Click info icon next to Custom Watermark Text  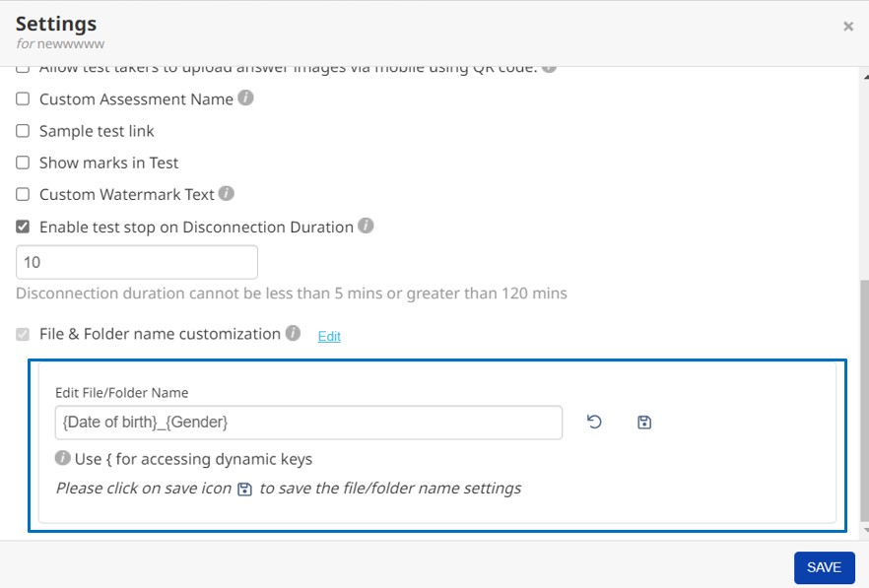point(225,193)
